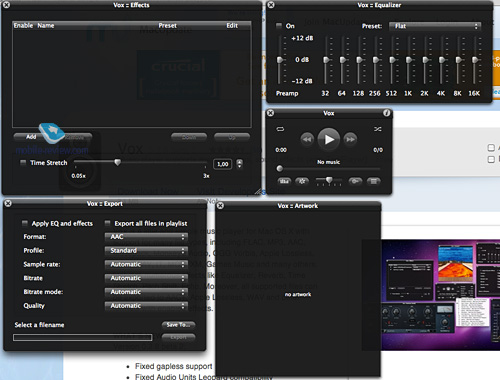This screenshot has width=500, height=380.
Task: Open the playlist via the list icon
Action: click(374, 181)
